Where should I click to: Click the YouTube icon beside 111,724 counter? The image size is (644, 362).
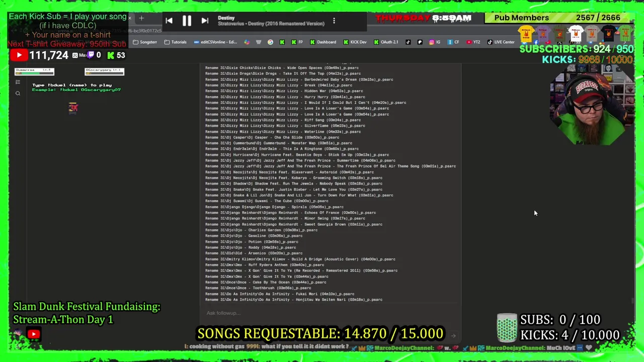point(19,55)
